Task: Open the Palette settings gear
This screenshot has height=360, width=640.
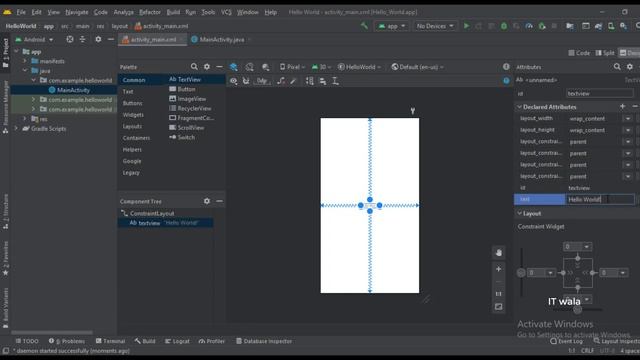Action: [x=207, y=67]
